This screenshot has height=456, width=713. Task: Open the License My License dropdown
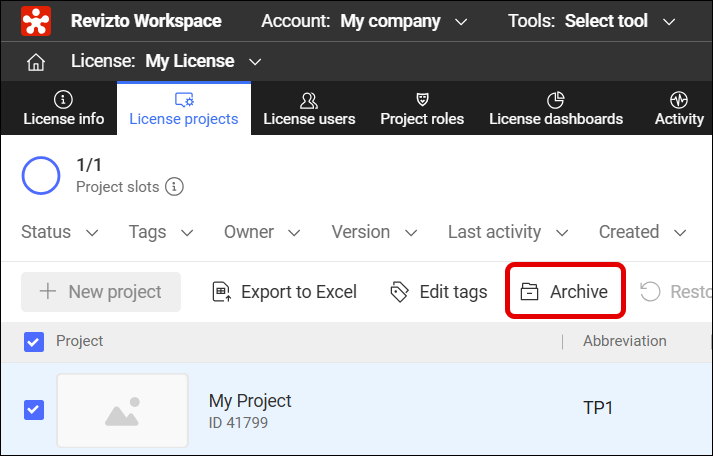coord(166,61)
